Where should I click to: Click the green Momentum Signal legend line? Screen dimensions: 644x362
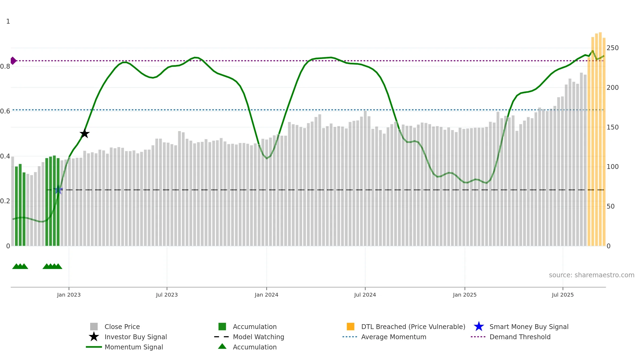click(94, 347)
